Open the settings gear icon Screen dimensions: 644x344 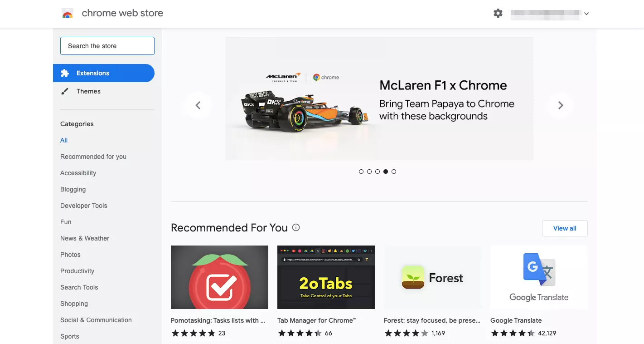click(498, 13)
